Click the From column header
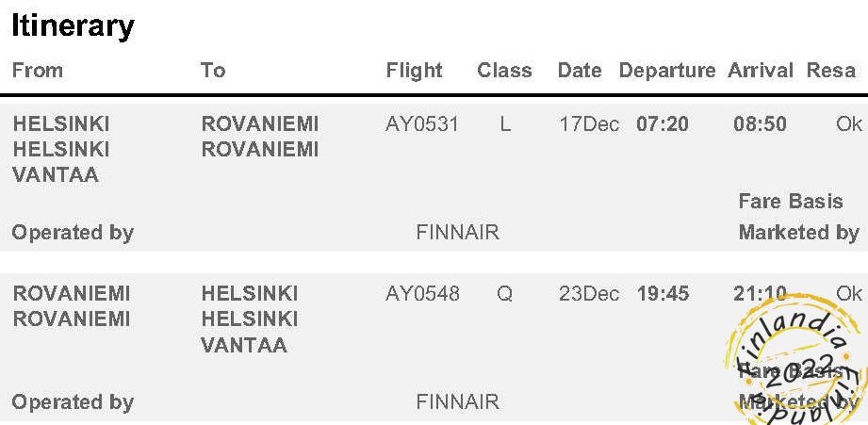The width and height of the screenshot is (868, 425). tap(38, 71)
